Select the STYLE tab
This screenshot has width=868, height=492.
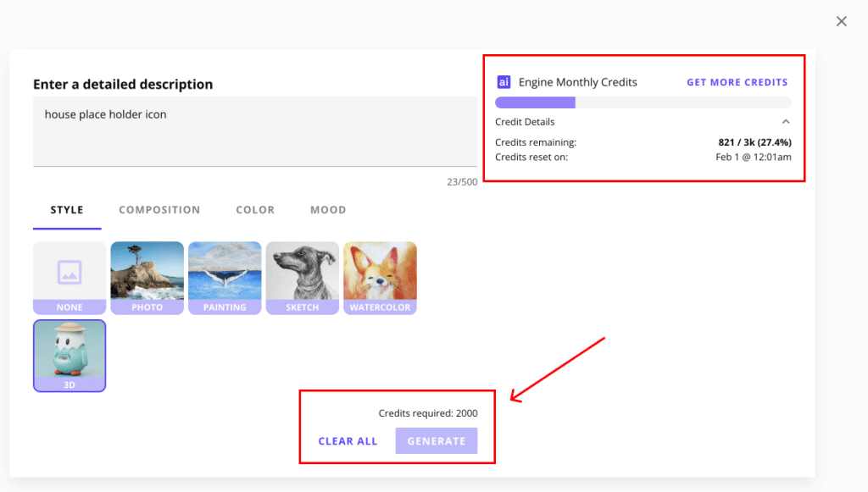[66, 209]
